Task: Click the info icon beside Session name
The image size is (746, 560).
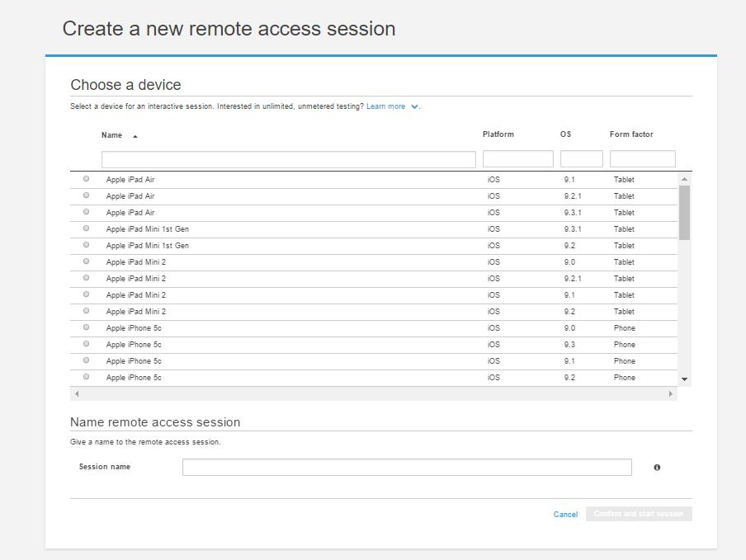Action: 657,468
